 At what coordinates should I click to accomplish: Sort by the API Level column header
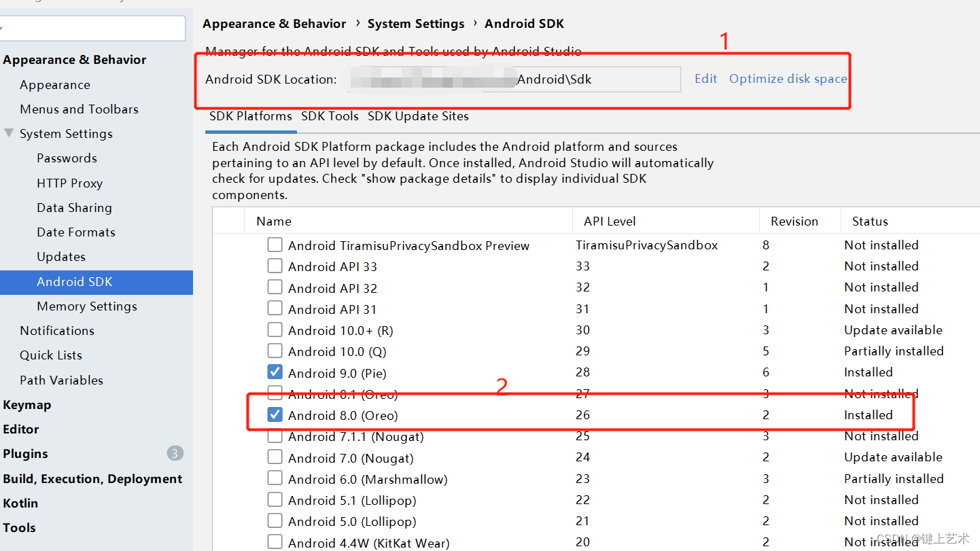[610, 221]
